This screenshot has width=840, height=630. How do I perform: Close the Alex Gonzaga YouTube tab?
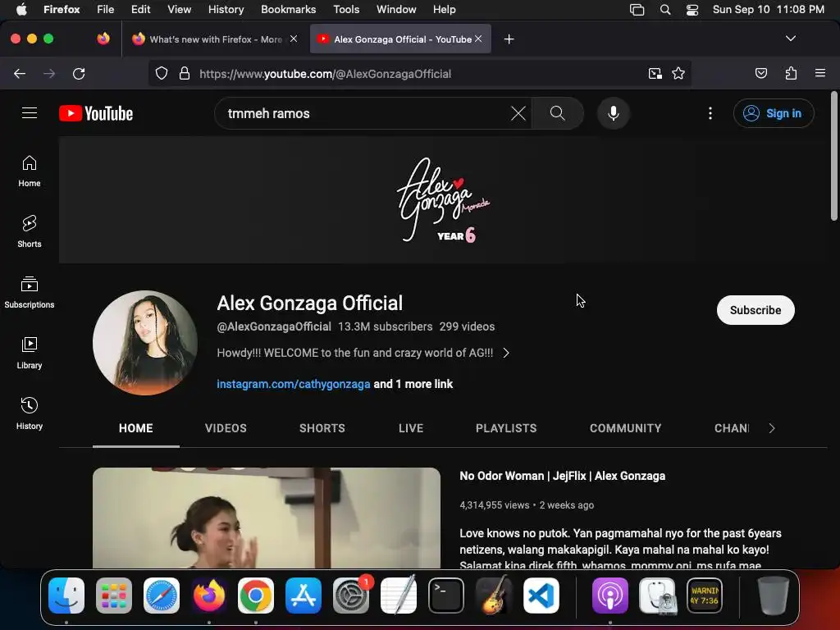[x=478, y=39]
